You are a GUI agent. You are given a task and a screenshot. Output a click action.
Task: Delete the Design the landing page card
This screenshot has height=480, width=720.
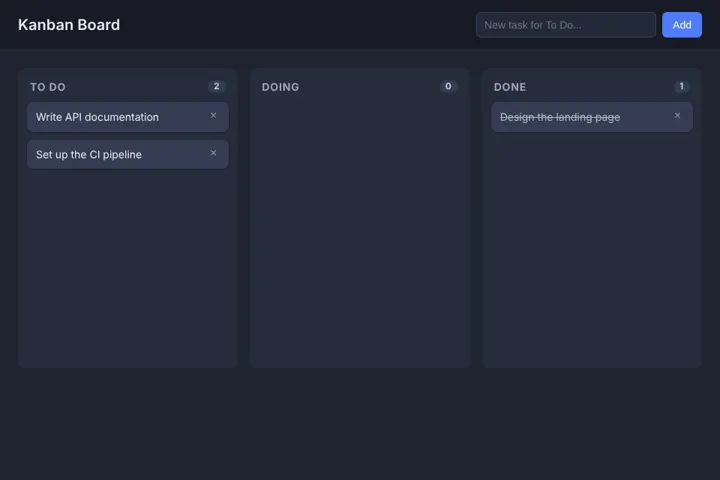tap(677, 116)
